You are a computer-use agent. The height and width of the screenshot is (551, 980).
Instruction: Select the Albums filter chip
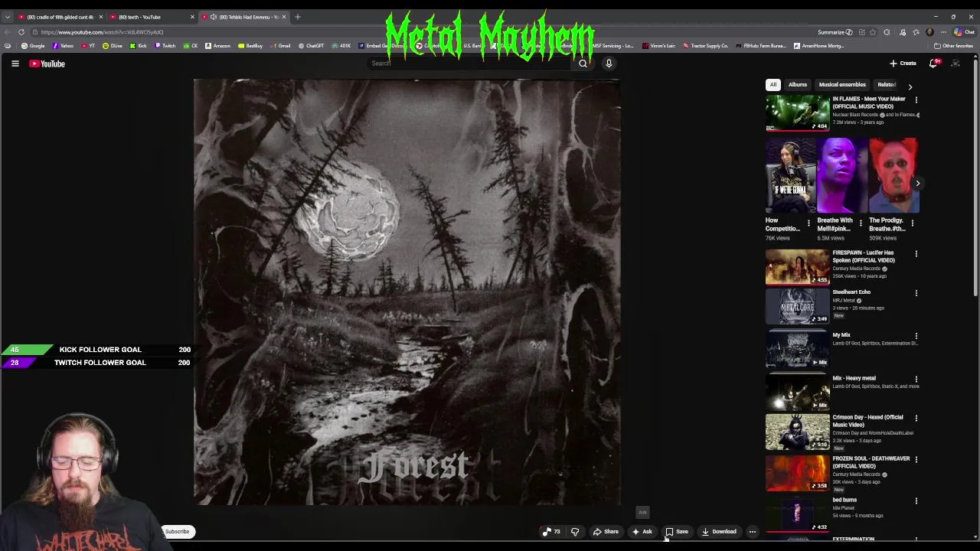point(798,85)
